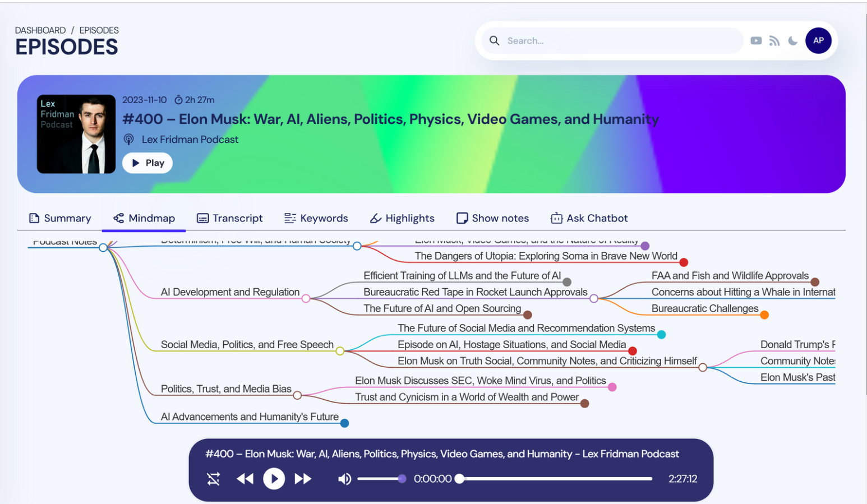Collapse the Determinism, Free Will node circle

pyautogui.click(x=357, y=246)
